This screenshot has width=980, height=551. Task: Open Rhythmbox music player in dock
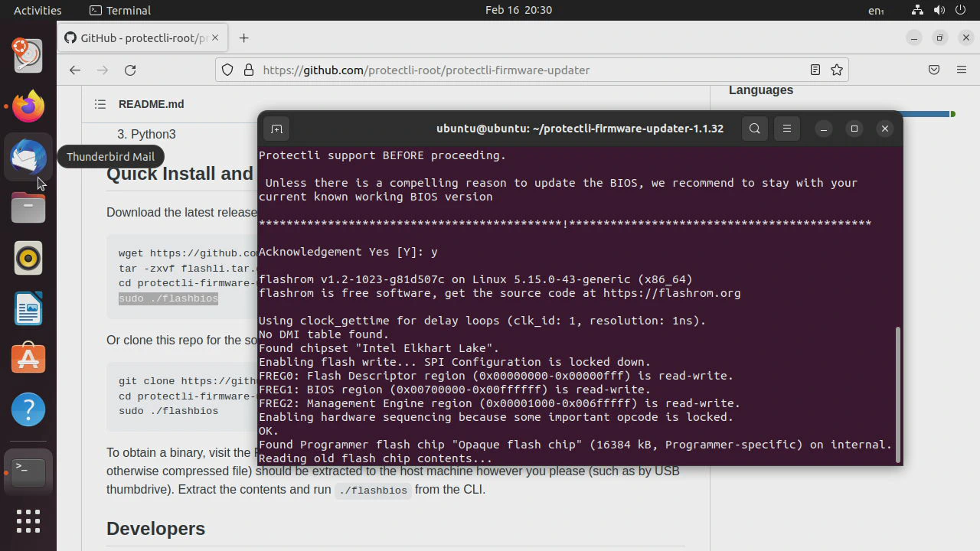pyautogui.click(x=28, y=258)
